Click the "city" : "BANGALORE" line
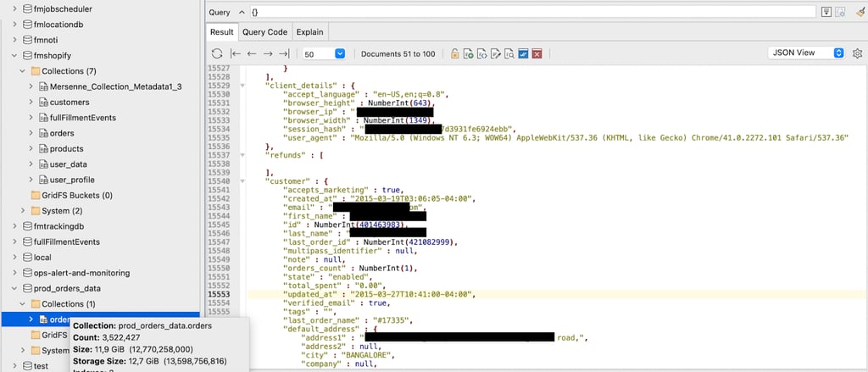The image size is (868, 372). [x=347, y=355]
